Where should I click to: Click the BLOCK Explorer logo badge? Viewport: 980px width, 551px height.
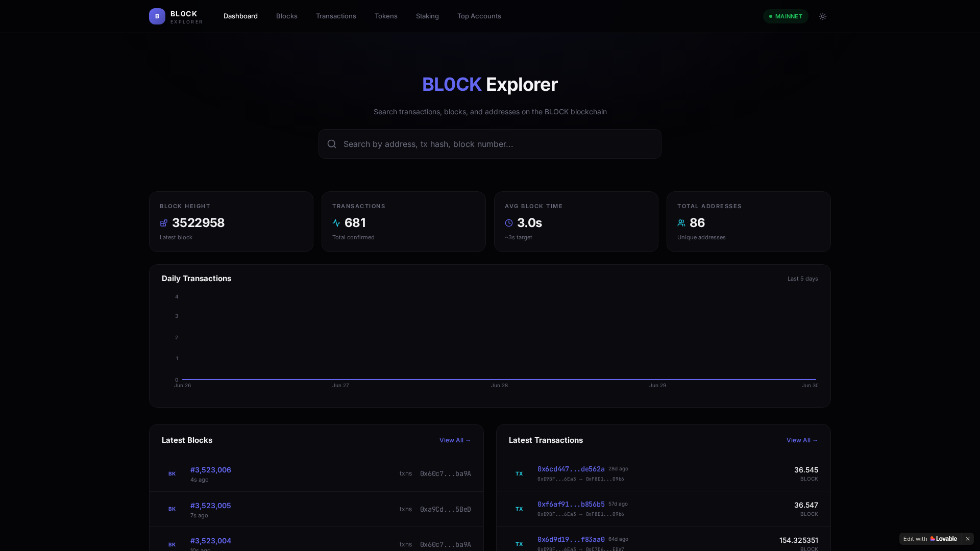157,16
